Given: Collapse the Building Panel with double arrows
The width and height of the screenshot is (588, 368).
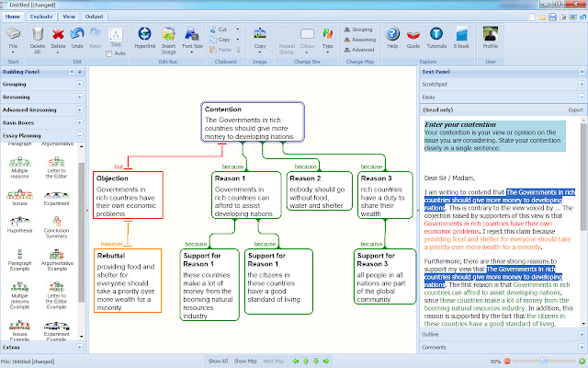Looking at the screenshot, I should tap(72, 72).
